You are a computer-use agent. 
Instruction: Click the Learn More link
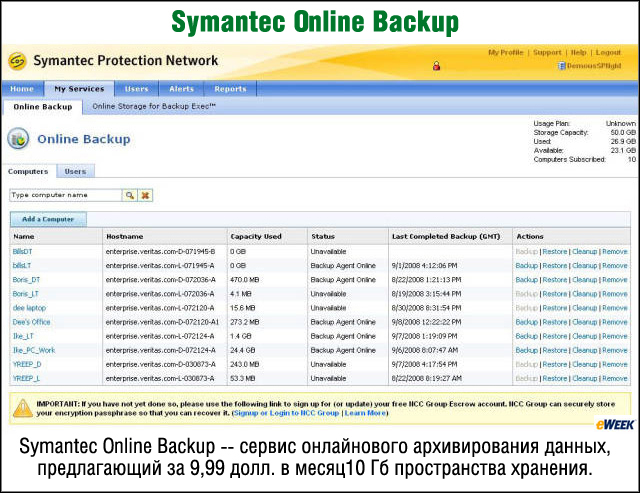(x=365, y=413)
